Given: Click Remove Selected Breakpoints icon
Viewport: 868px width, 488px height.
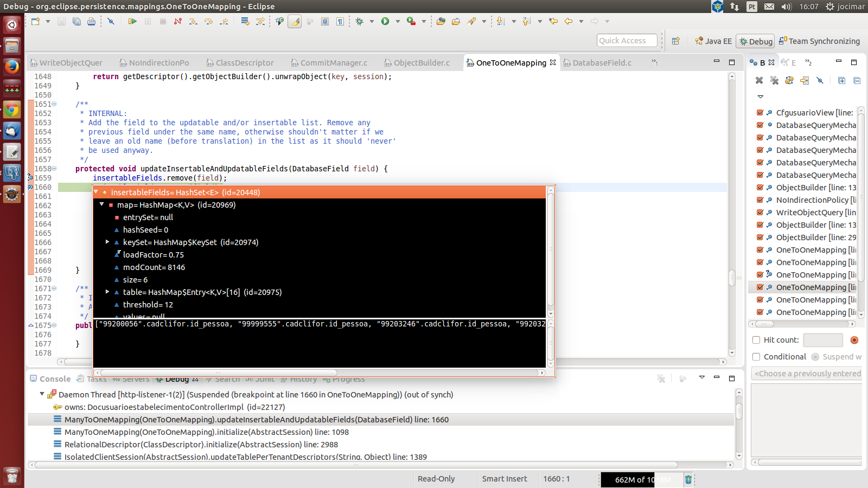Looking at the screenshot, I should [x=759, y=80].
